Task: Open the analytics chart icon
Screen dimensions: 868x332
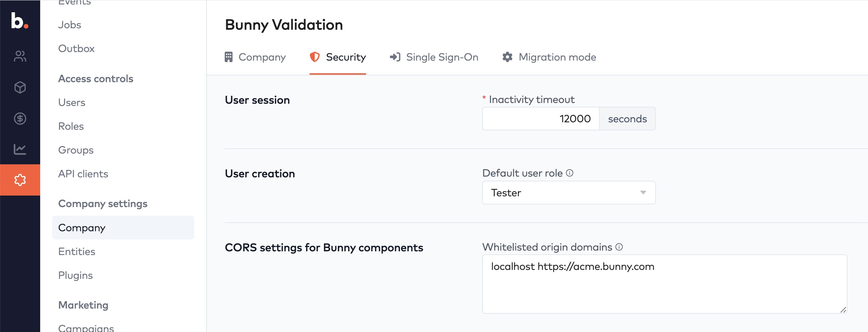Action: [x=20, y=149]
